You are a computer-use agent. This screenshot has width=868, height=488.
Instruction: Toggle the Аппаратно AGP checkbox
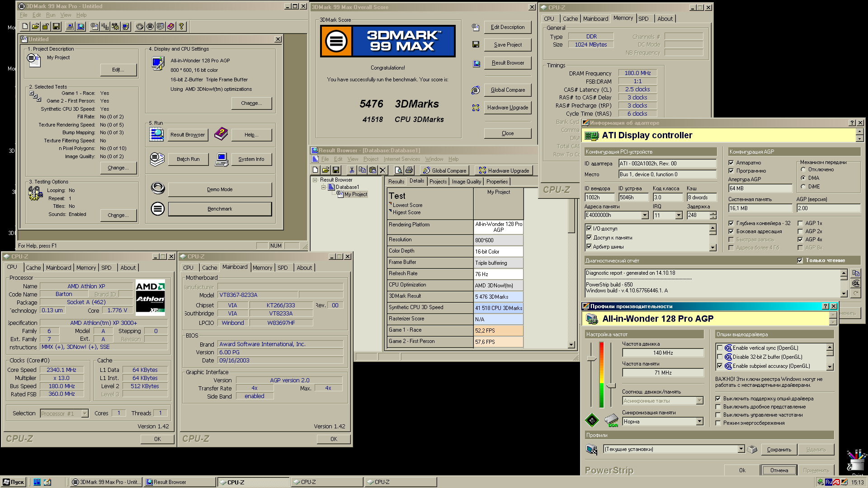coord(731,163)
